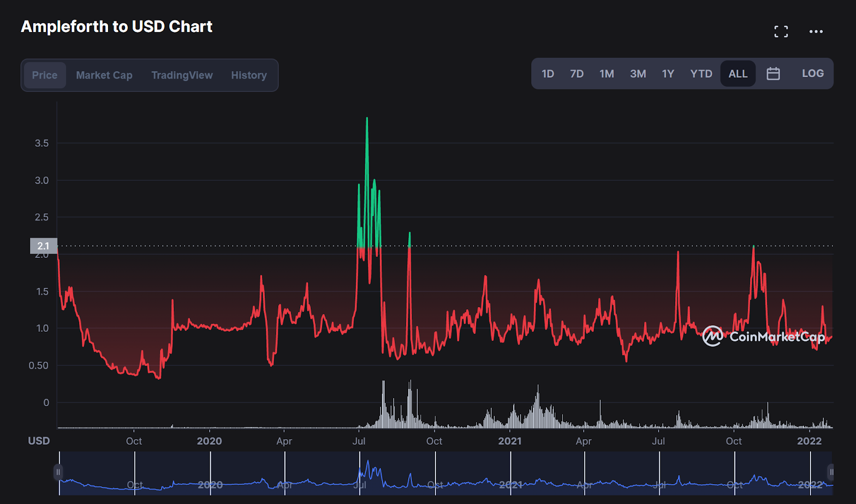Viewport: 856px width, 504px height.
Task: Click the 2.1 price label on the axis
Action: (x=42, y=246)
